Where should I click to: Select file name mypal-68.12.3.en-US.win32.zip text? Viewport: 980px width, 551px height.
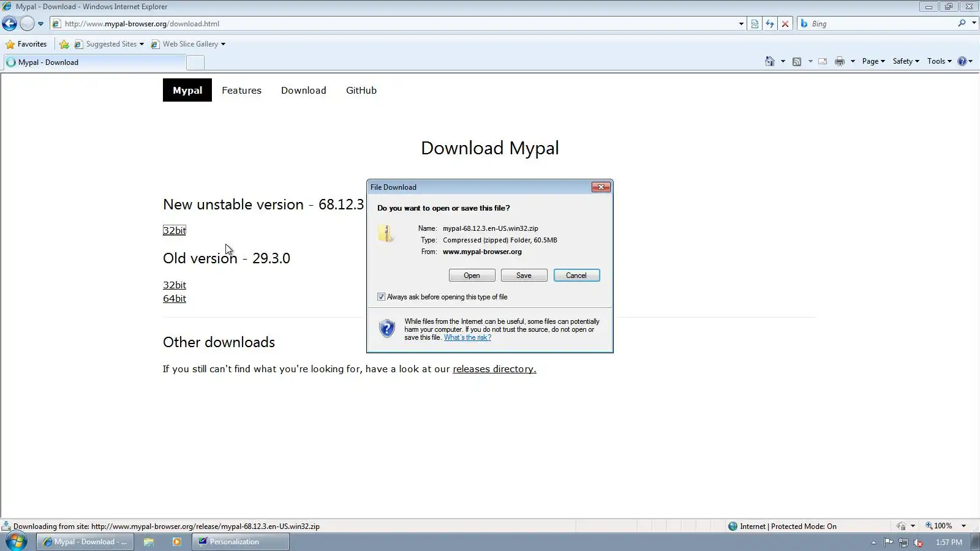point(491,228)
